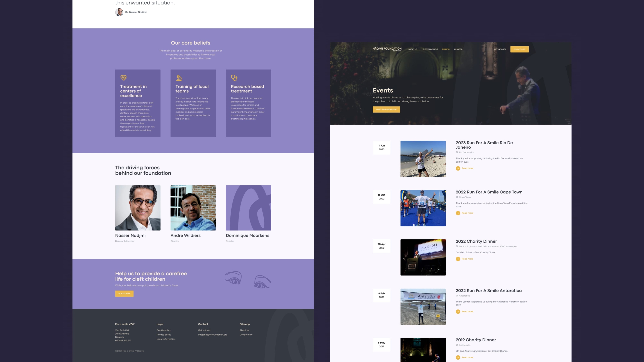Image resolution: width=644 pixels, height=362 pixels.
Task: Click the Host Your Own Event button
Action: click(386, 109)
